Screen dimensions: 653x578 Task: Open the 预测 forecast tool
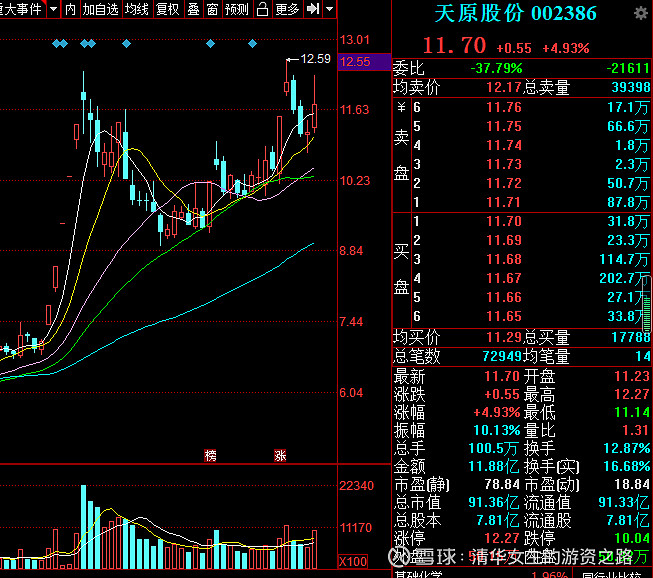237,9
